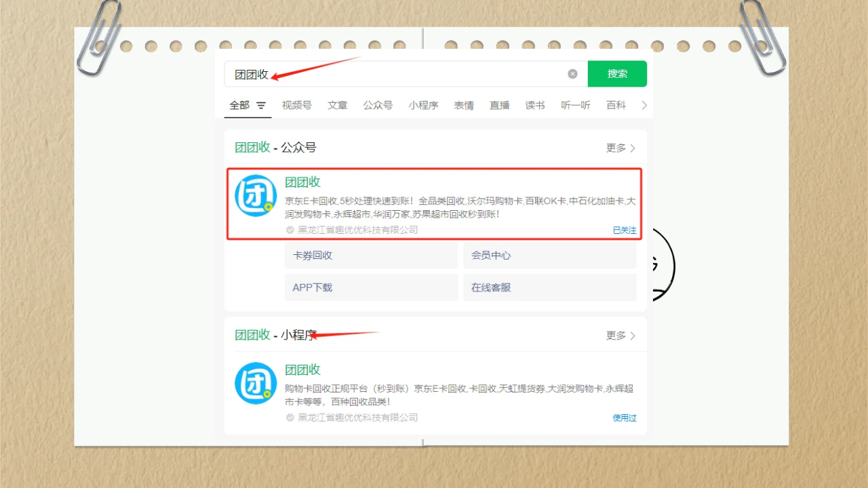This screenshot has height=488, width=868.
Task: Click the verified badge icon in 公众号 result
Action: (290, 230)
